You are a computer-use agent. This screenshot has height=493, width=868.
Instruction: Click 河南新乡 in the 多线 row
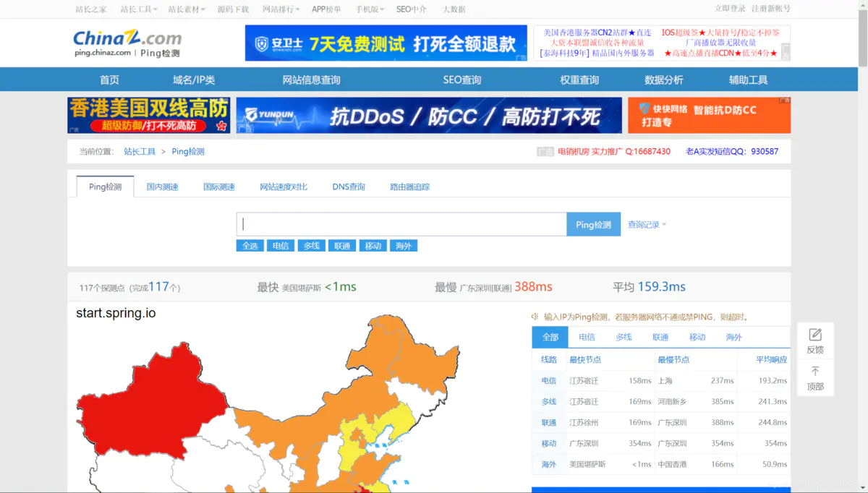(672, 401)
